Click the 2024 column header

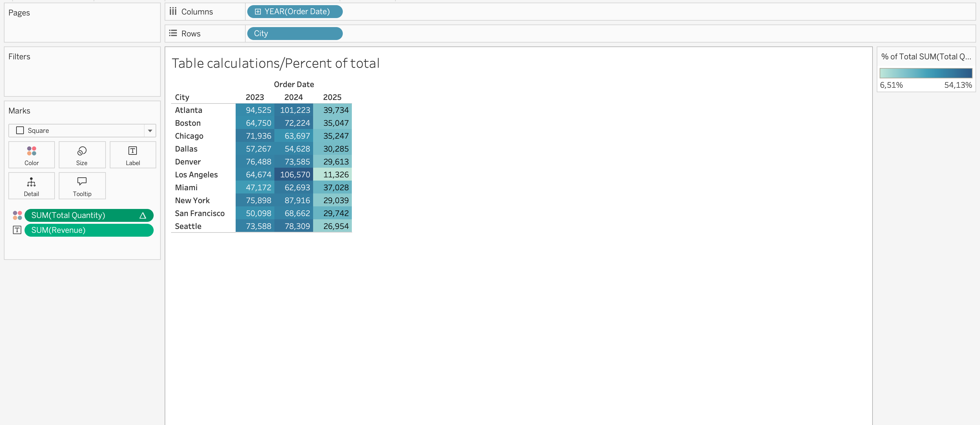point(293,97)
